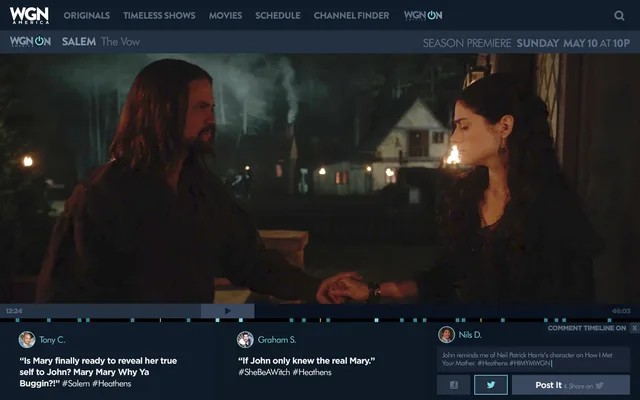The width and height of the screenshot is (640, 400).
Task: Close the comment timeline with X
Action: pos(634,328)
